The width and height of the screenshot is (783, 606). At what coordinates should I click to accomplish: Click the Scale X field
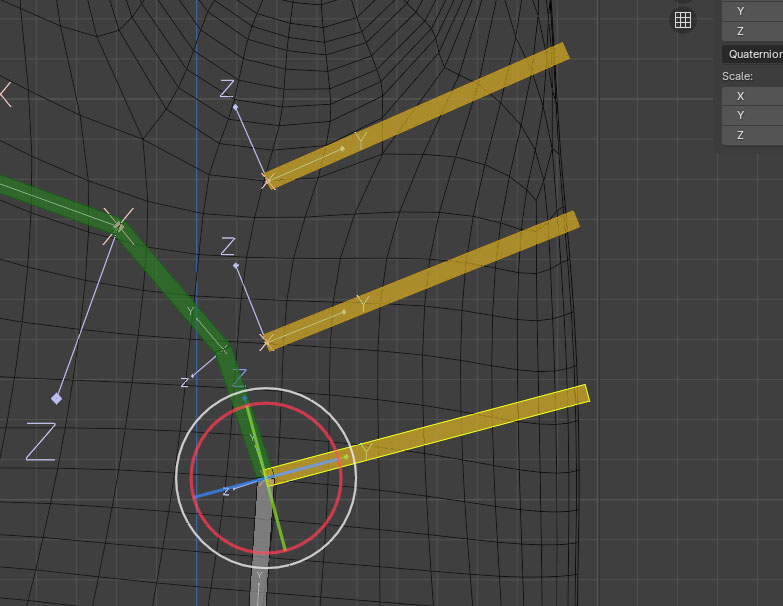point(752,96)
